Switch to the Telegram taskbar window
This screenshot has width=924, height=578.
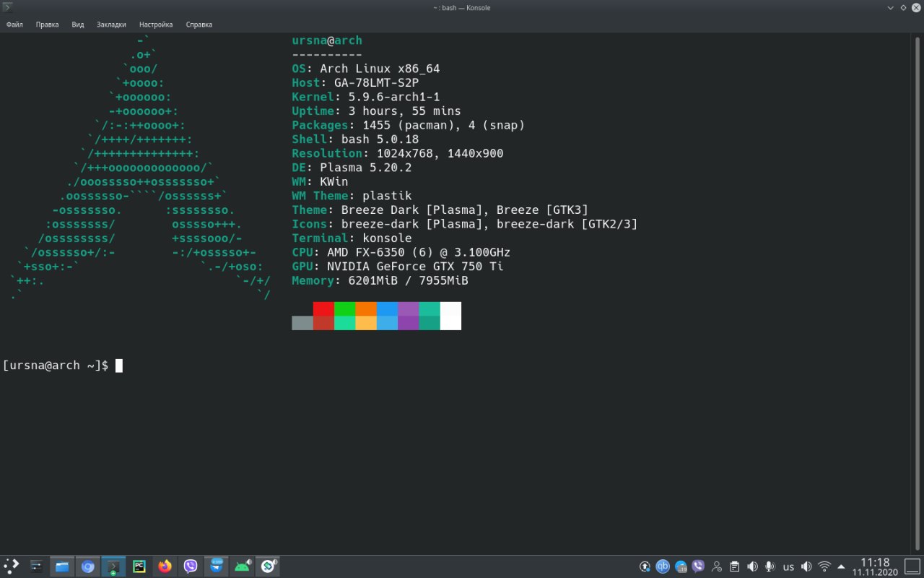(x=217, y=566)
